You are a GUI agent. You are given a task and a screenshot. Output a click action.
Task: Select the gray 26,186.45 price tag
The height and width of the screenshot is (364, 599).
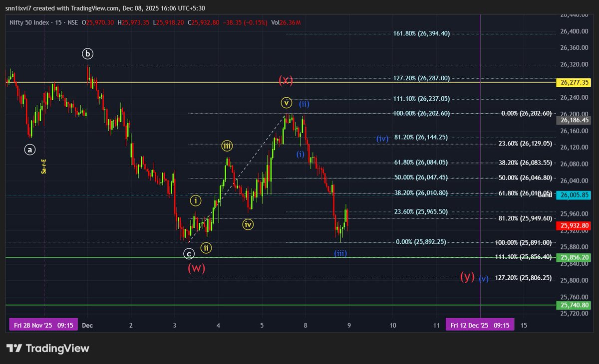[x=574, y=120]
